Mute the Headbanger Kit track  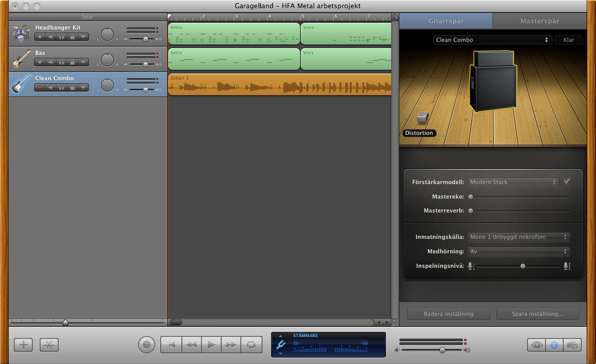51,37
